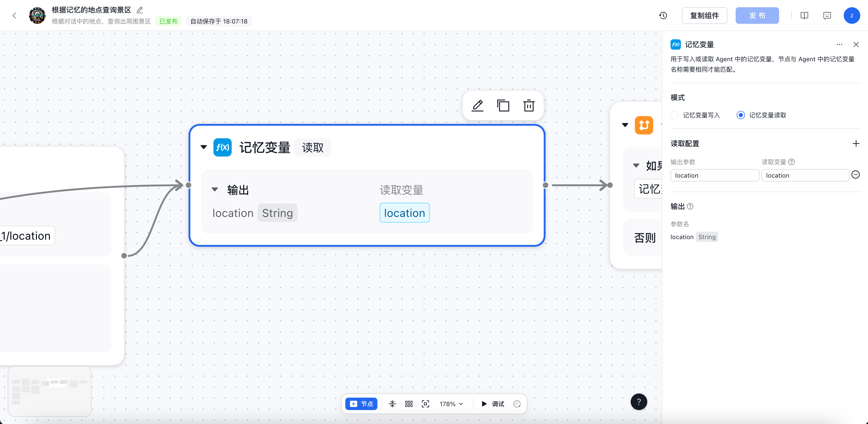The image size is (868, 424).
Task: Click the f(x) icon on node
Action: click(x=222, y=147)
